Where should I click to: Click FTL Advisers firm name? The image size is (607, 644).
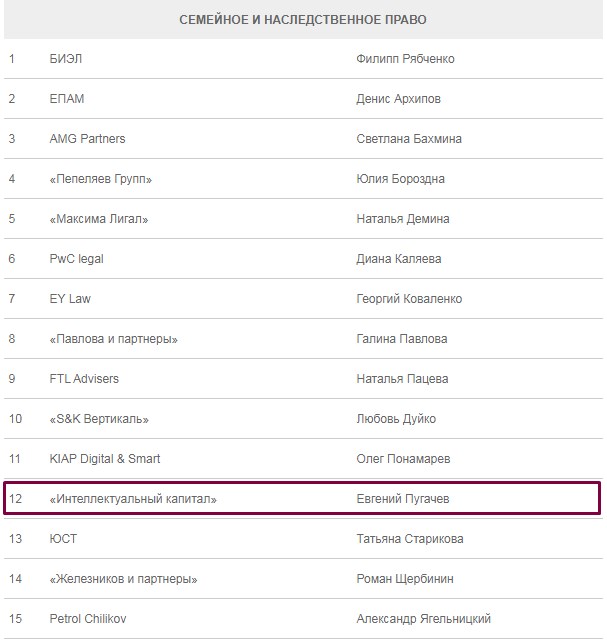(84, 379)
